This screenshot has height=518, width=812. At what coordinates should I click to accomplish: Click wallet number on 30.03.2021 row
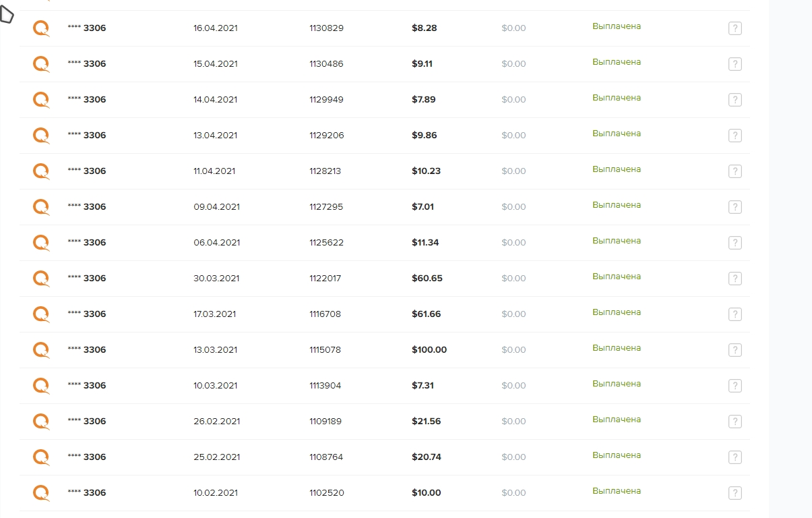click(x=87, y=279)
